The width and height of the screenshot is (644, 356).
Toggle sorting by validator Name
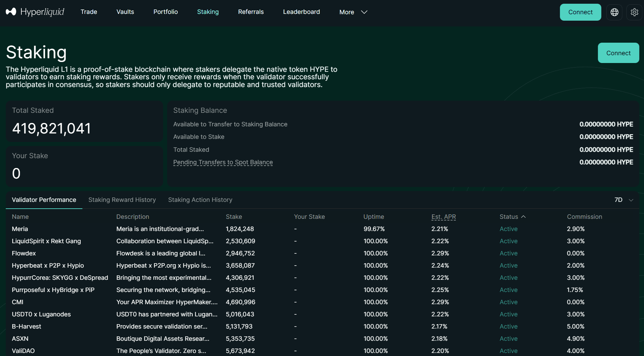click(x=20, y=216)
